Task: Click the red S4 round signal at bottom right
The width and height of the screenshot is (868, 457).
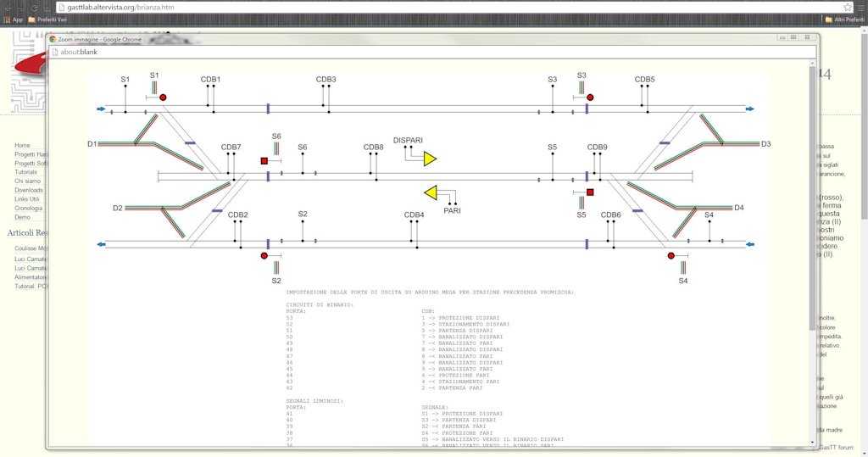Action: pyautogui.click(x=671, y=256)
